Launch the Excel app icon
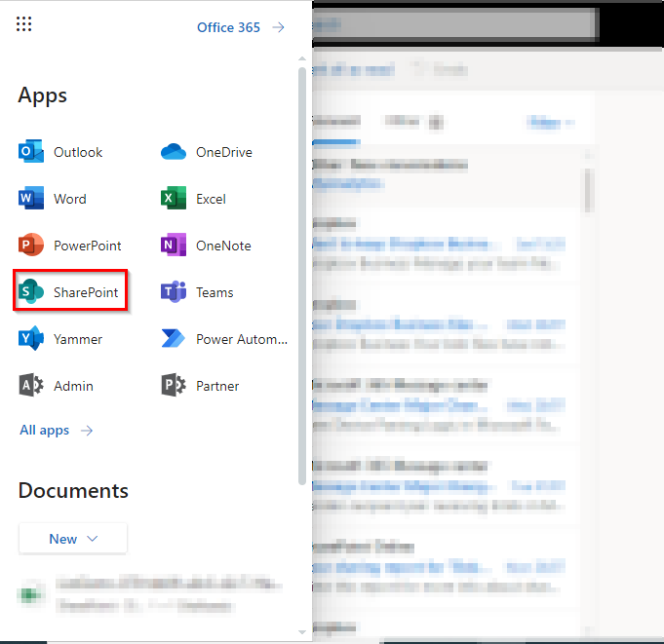The image size is (664, 644). (174, 198)
